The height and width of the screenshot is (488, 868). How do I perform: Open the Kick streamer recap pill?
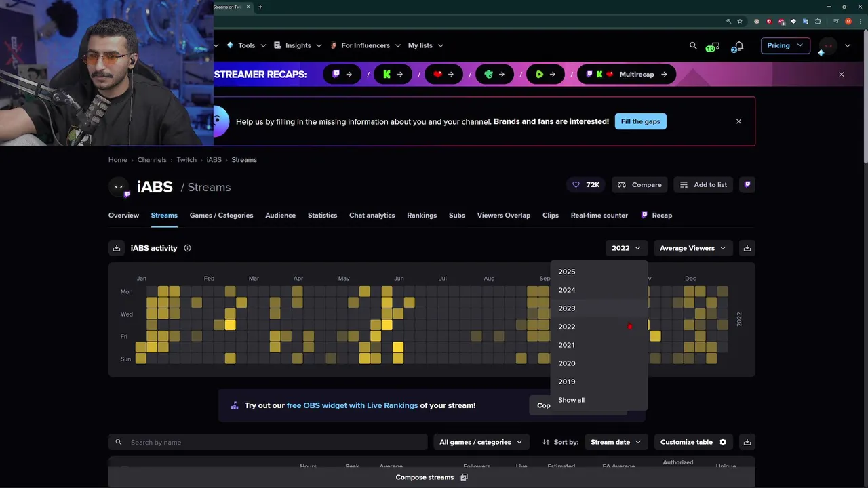tap(393, 75)
